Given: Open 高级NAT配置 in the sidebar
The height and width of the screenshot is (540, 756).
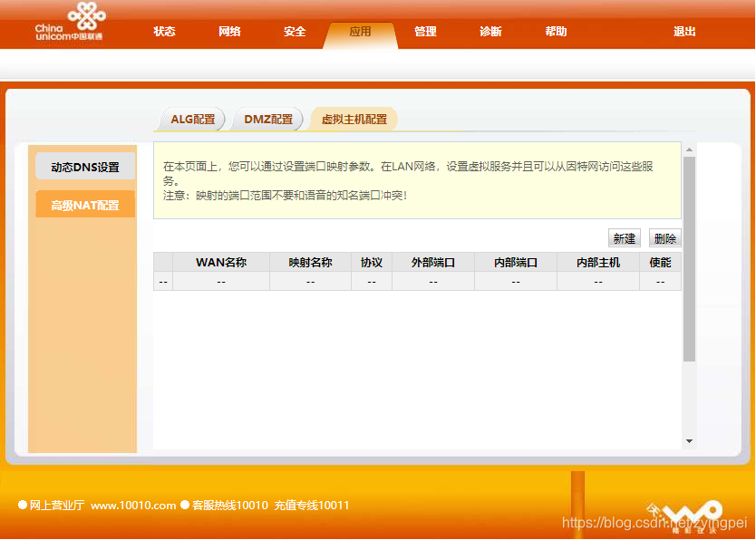Looking at the screenshot, I should pyautogui.click(x=85, y=205).
